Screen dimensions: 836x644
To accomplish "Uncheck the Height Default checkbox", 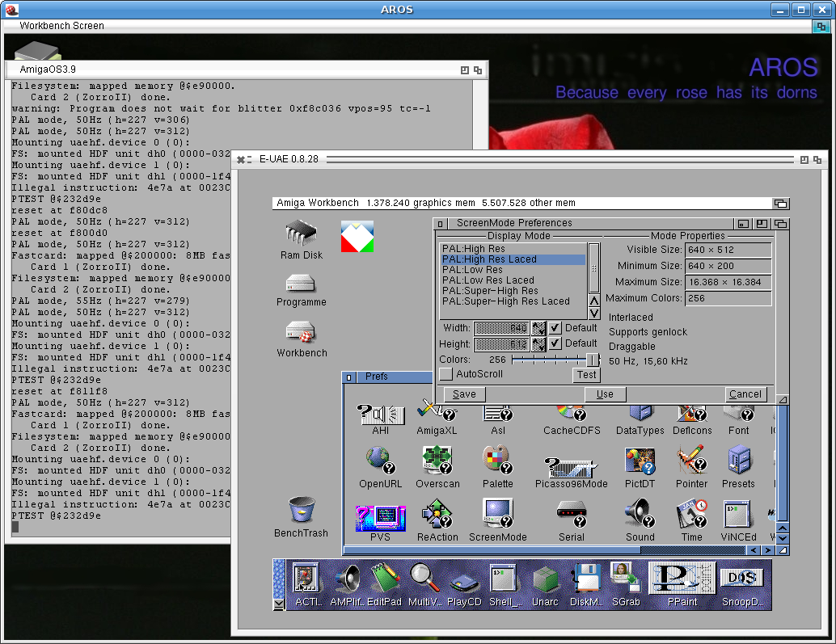I will tap(555, 343).
